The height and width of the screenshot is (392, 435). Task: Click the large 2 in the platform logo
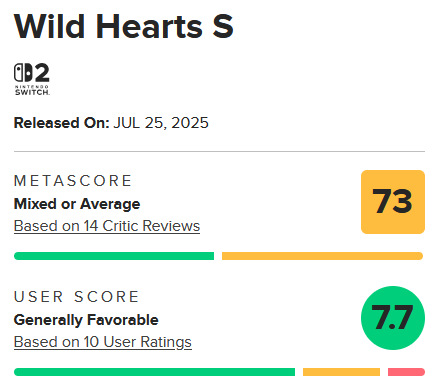tap(42, 73)
